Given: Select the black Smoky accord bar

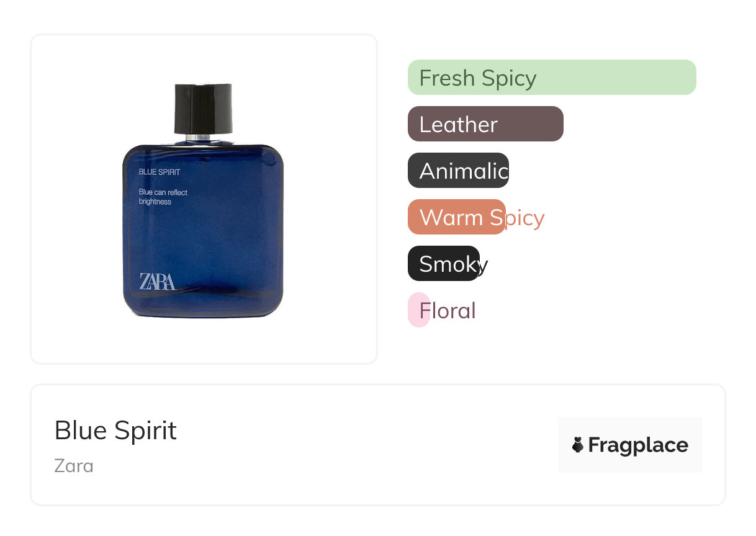Looking at the screenshot, I should [443, 264].
